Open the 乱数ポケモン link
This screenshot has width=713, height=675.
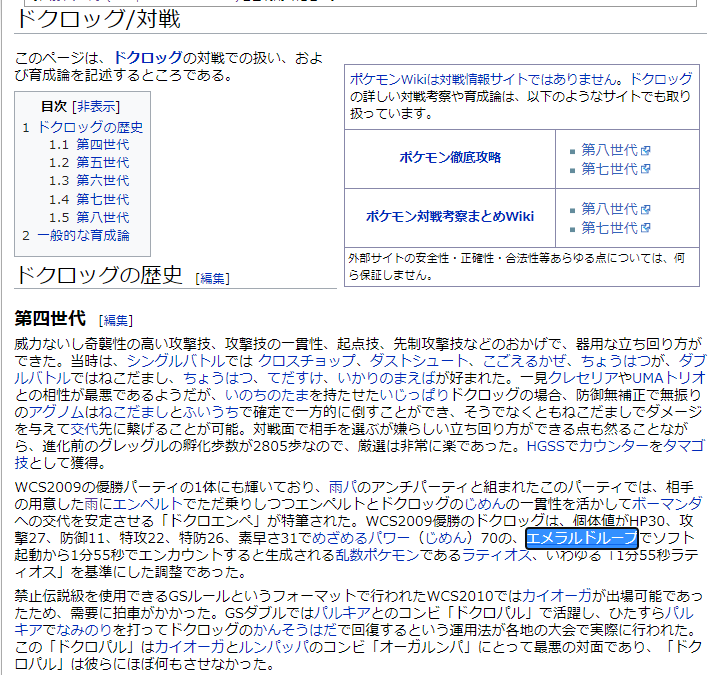[377, 555]
